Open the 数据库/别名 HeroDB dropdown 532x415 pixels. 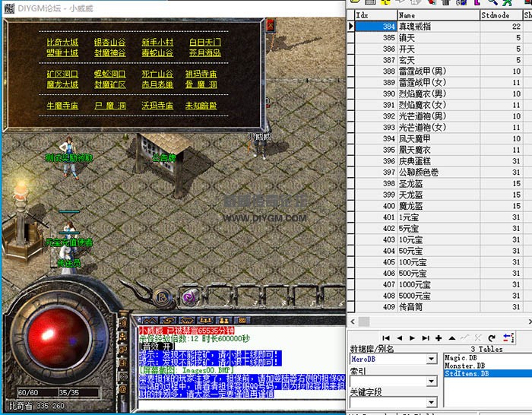pos(431,359)
